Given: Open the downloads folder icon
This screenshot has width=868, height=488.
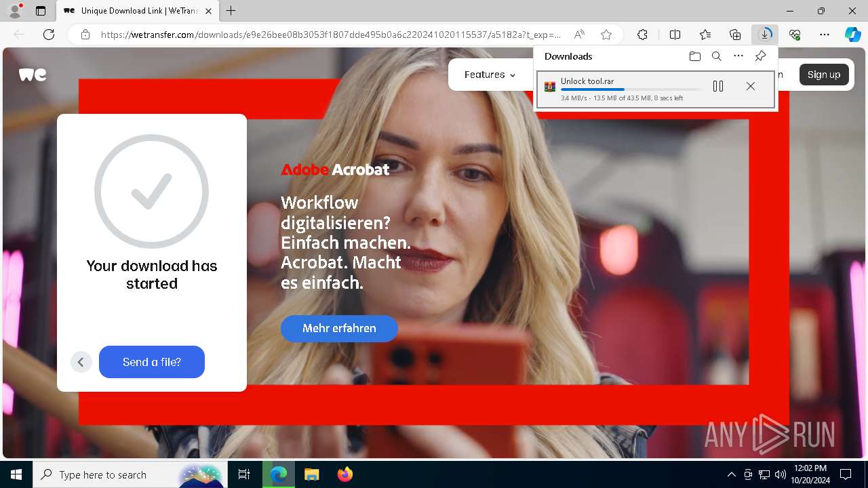Looking at the screenshot, I should click(x=694, y=56).
